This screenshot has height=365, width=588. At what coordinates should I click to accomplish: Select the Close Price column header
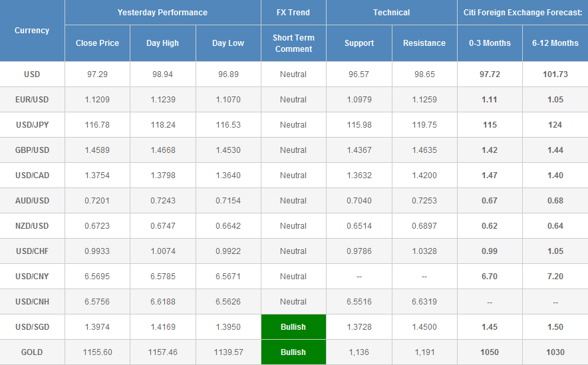[97, 43]
